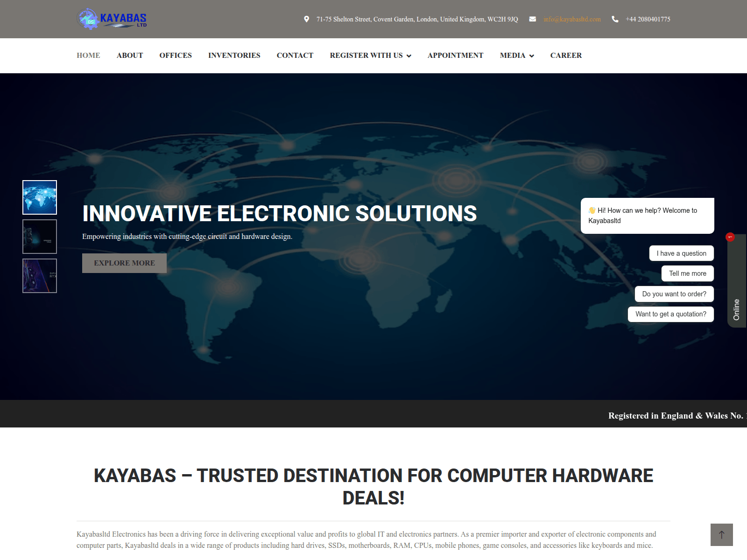
Task: Expand the Media dropdown chevron
Action: click(531, 56)
